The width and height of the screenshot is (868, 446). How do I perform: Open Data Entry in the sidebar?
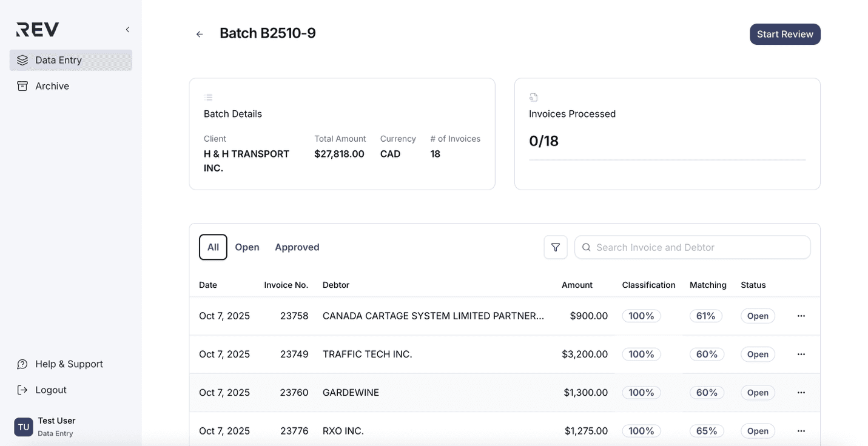coord(70,60)
